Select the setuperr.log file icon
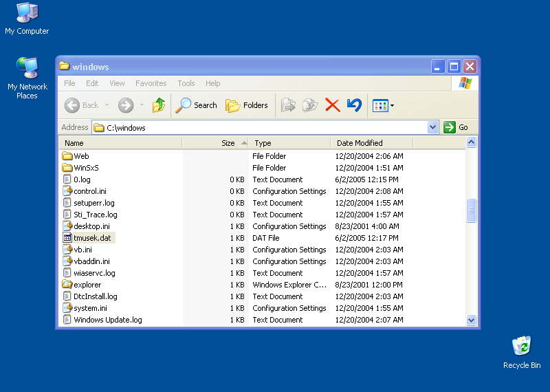Image resolution: width=550 pixels, height=392 pixels. (67, 202)
